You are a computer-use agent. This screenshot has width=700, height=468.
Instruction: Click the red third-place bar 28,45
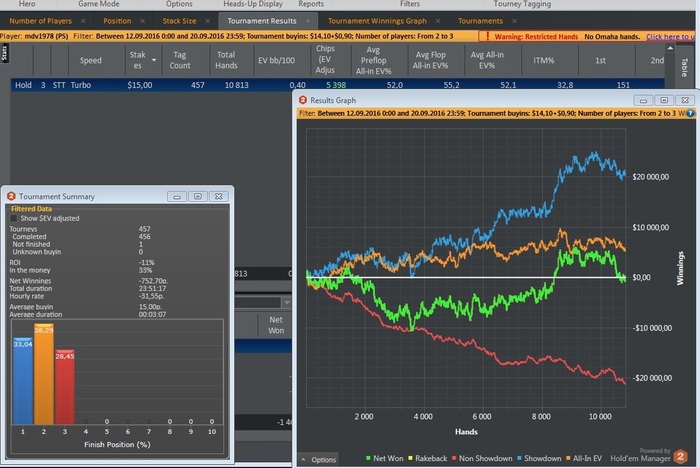[x=65, y=387]
